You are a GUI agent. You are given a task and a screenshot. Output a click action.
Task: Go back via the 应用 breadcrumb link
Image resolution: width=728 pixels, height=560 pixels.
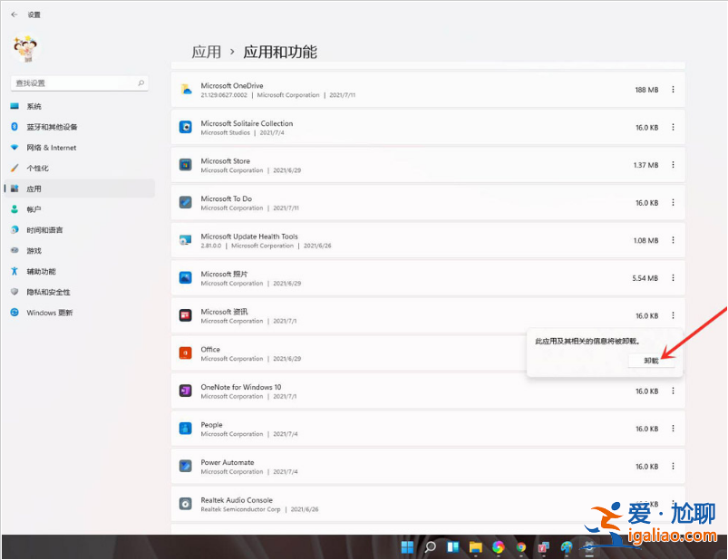(208, 53)
